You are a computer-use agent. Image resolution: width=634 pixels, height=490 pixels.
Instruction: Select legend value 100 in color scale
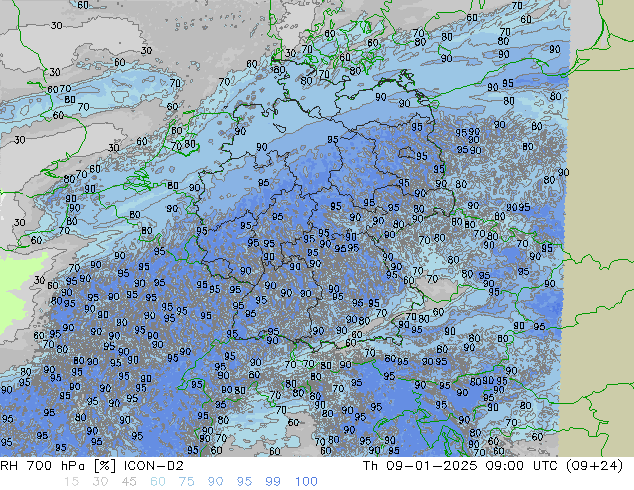pos(306,482)
